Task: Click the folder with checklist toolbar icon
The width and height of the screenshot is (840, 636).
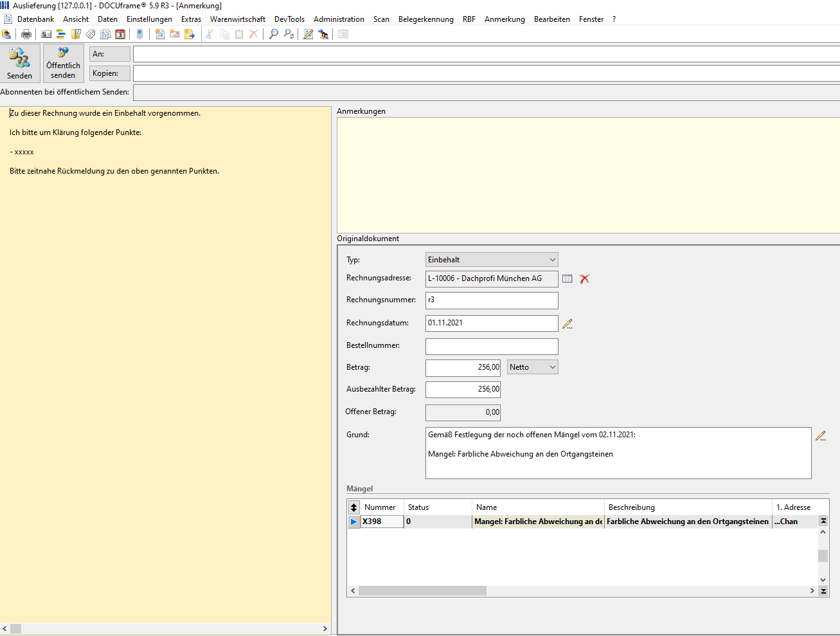Action: coord(76,34)
